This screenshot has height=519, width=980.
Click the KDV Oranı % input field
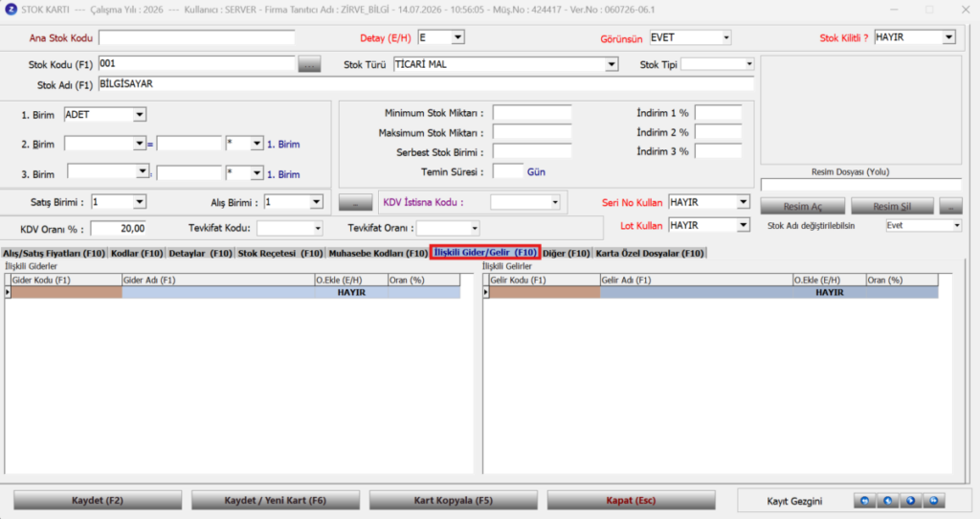(x=119, y=229)
